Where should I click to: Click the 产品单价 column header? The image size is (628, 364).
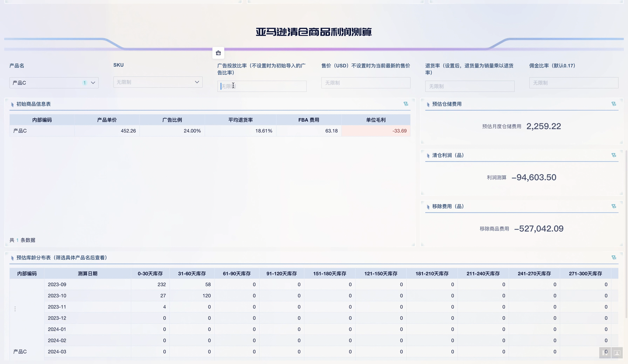[107, 120]
